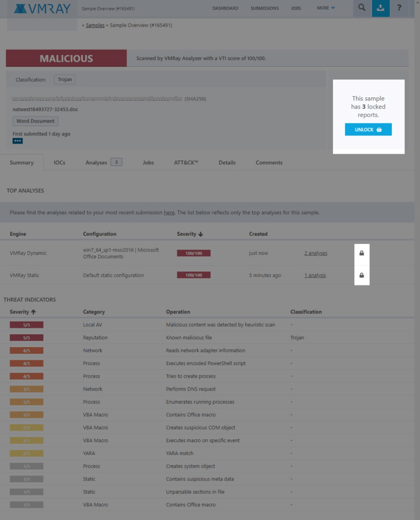The image size is (420, 520).
Task: Click the submit sample upload icon
Action: click(x=380, y=9)
